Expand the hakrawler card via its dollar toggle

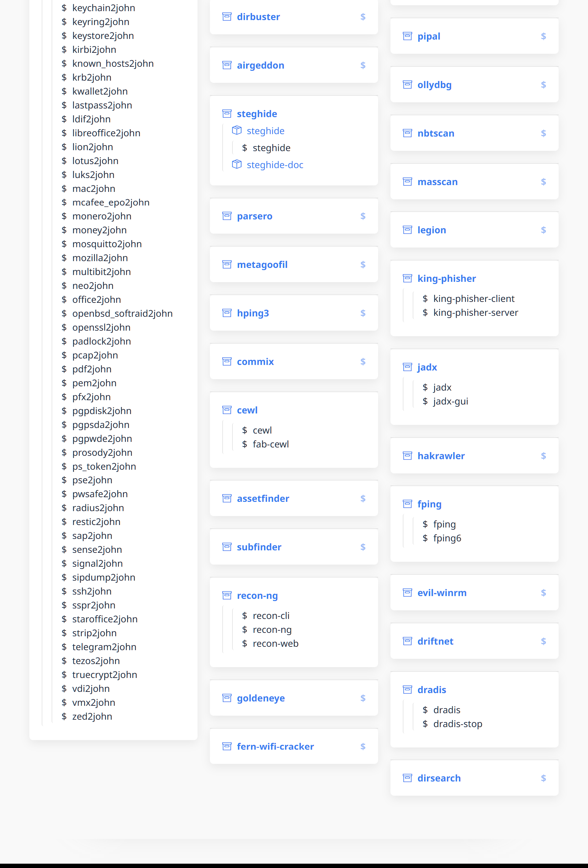tap(543, 456)
